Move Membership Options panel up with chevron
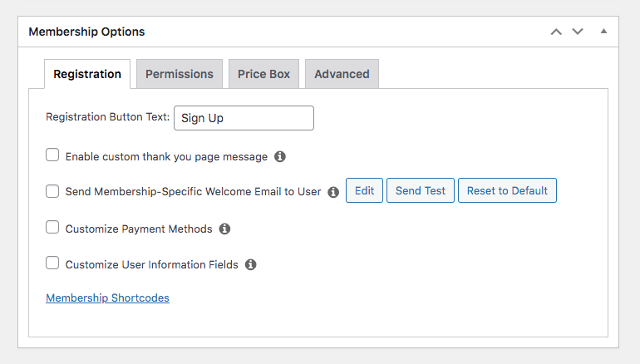This screenshot has width=640, height=364. tap(556, 32)
